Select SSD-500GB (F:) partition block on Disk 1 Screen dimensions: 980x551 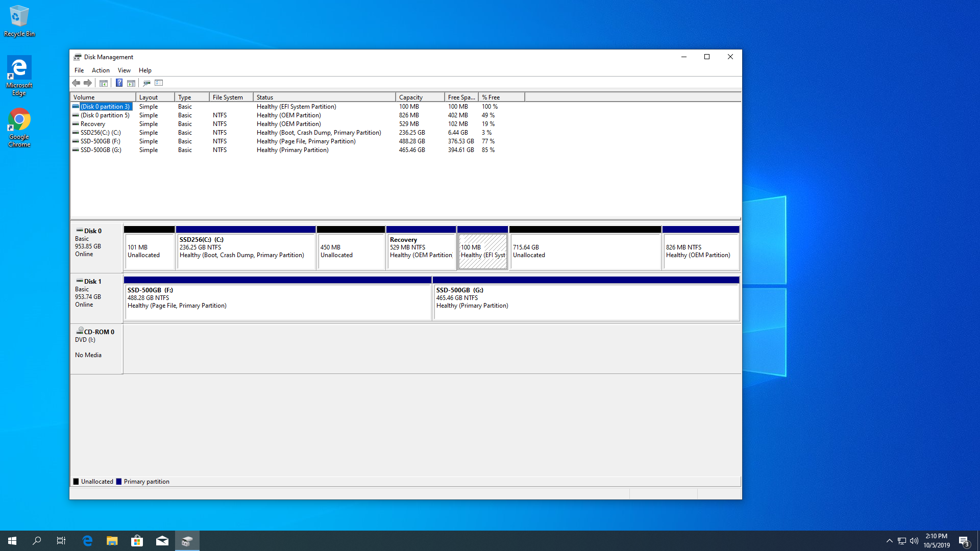(278, 299)
